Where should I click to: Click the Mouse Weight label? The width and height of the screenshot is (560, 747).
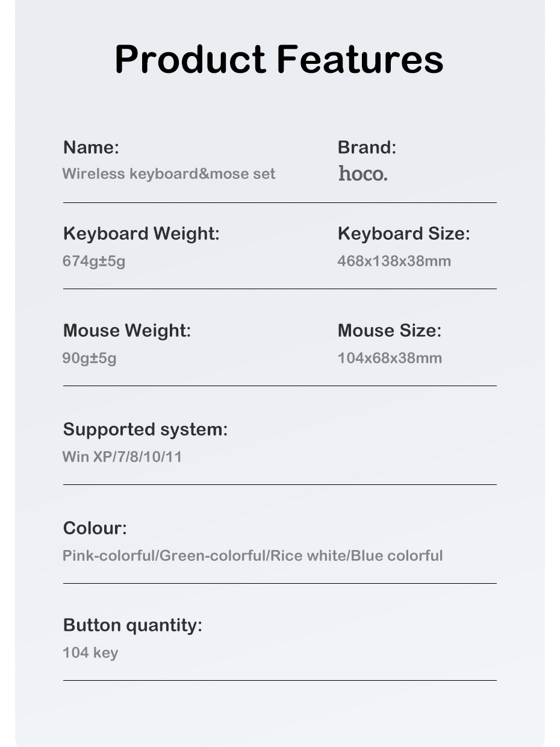[126, 330]
